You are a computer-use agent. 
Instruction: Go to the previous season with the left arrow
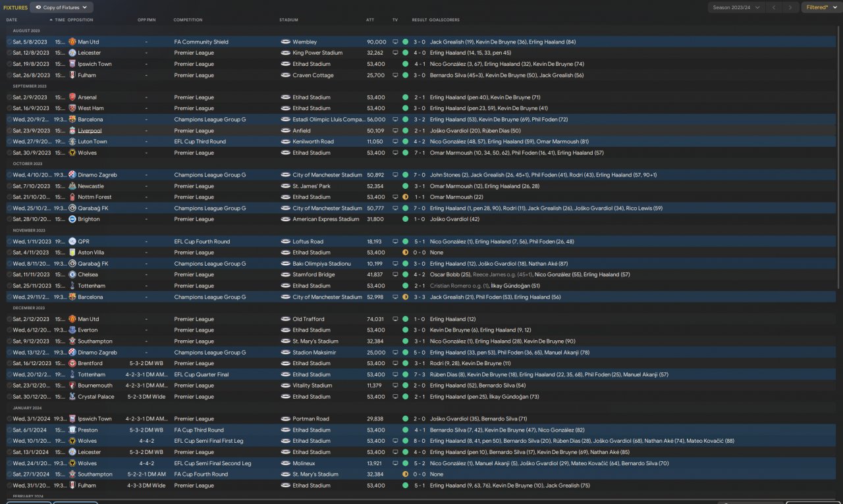[x=774, y=7]
